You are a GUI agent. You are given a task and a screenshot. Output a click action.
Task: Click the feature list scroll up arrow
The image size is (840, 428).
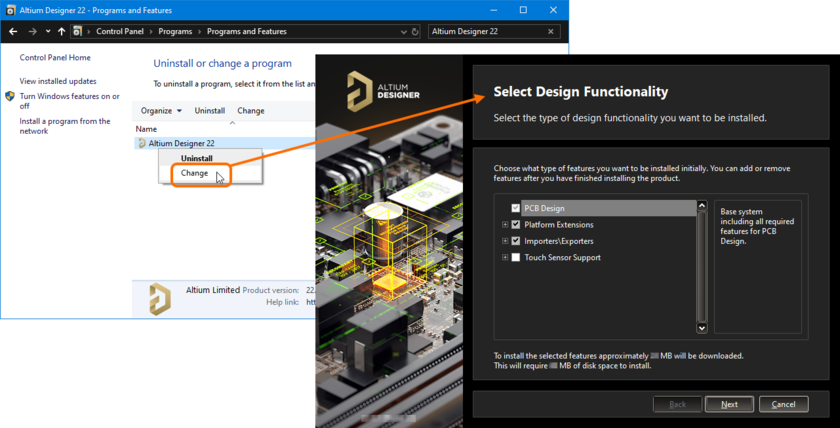pyautogui.click(x=702, y=206)
